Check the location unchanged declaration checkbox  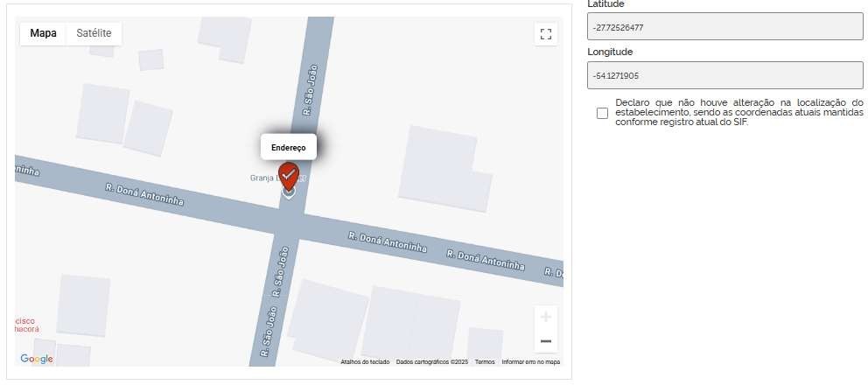coord(602,114)
